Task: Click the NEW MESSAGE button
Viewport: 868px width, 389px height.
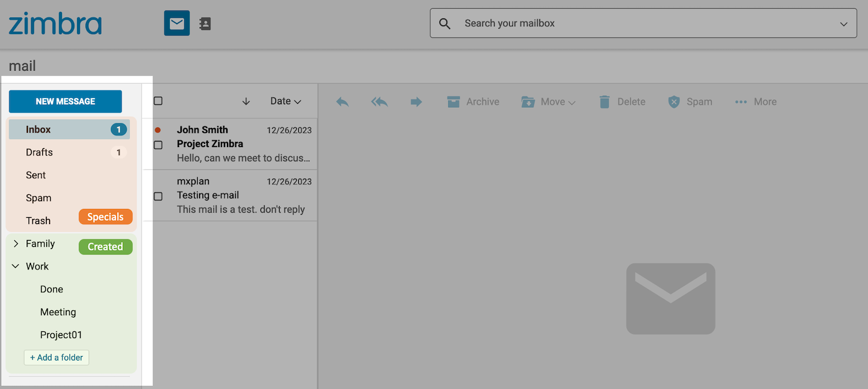Action: coord(65,101)
